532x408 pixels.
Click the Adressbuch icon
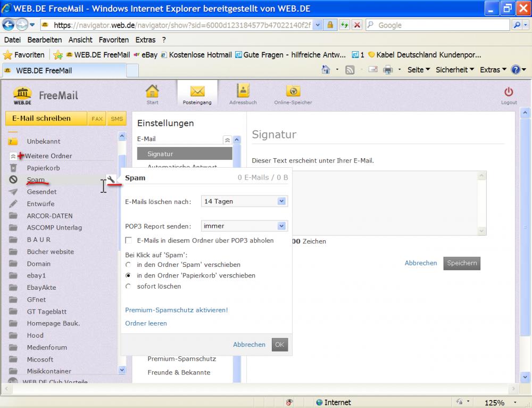pos(243,91)
